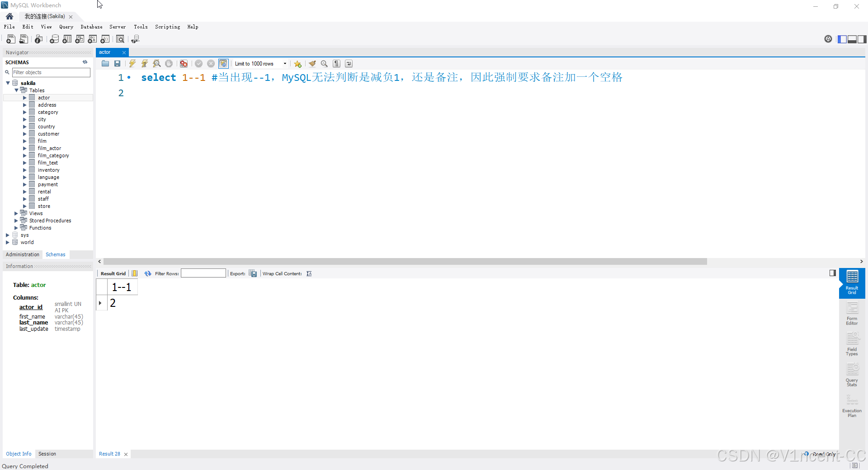Viewport: 868px width, 470px height.
Task: Expand the sys schema
Action: (x=8, y=235)
